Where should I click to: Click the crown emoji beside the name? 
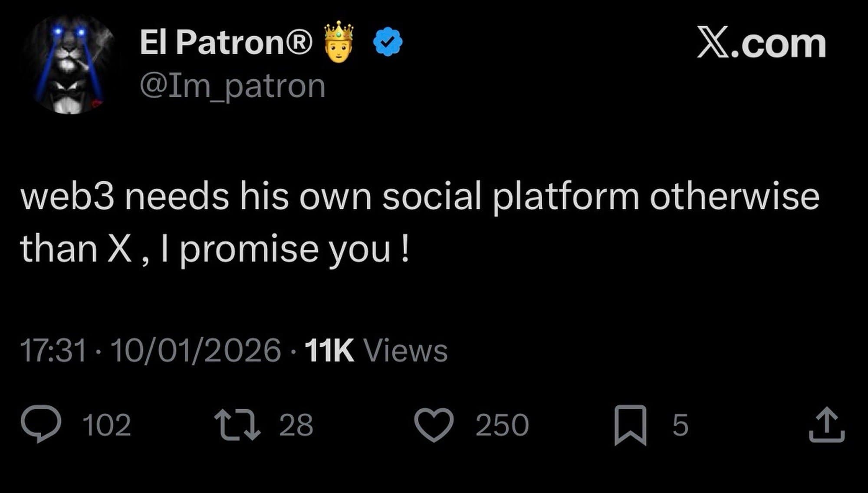click(339, 42)
